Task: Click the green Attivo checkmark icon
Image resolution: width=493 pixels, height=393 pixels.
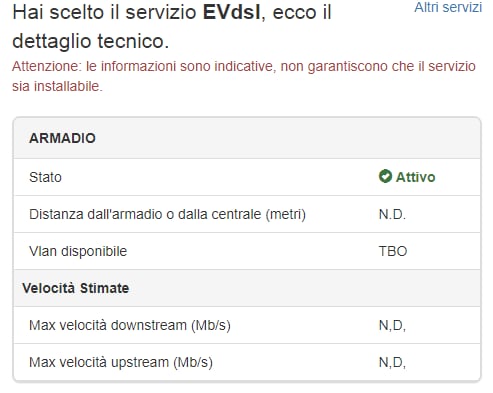Action: [385, 176]
